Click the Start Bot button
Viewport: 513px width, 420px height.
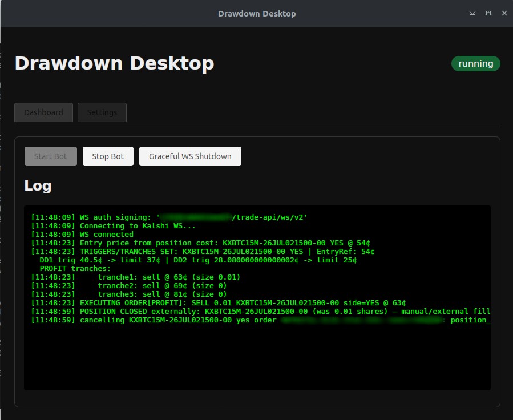[51, 156]
